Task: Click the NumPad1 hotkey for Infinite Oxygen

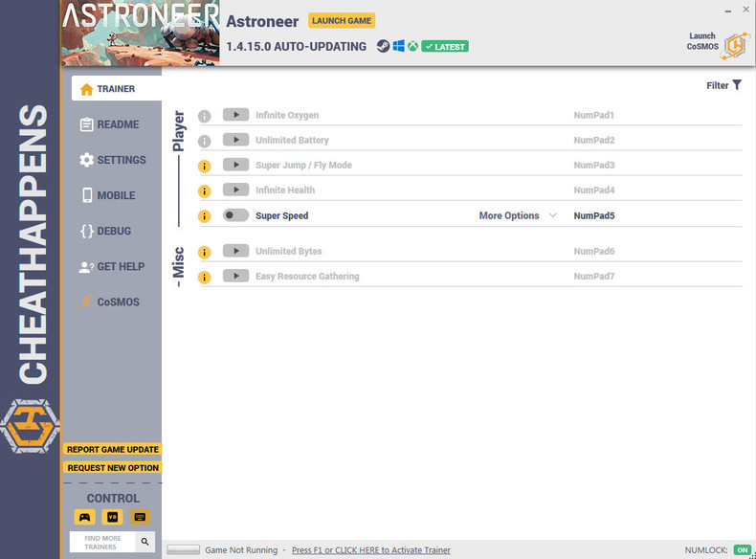Action: click(593, 115)
